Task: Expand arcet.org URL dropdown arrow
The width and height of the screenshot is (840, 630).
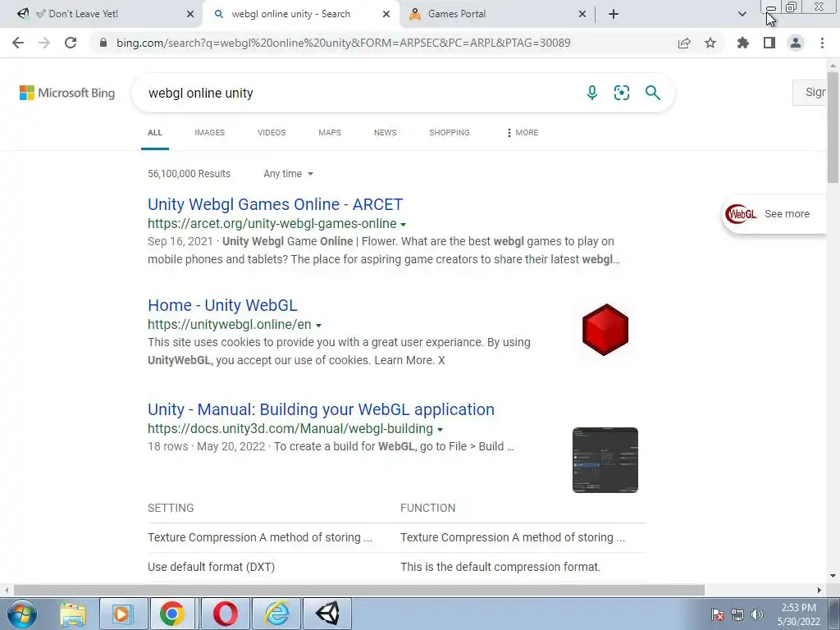Action: coord(404,225)
